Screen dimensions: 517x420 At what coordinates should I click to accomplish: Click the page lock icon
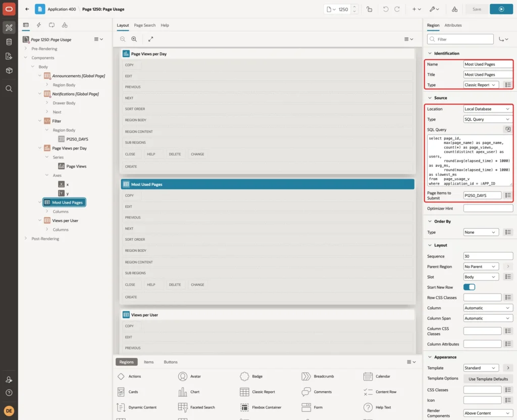click(369, 9)
